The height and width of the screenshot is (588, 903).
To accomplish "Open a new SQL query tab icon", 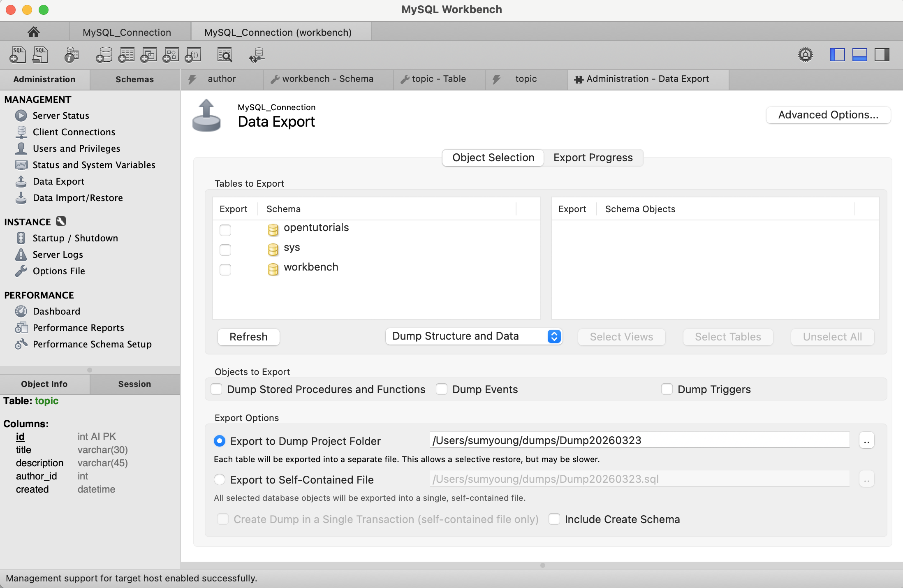I will tap(17, 55).
